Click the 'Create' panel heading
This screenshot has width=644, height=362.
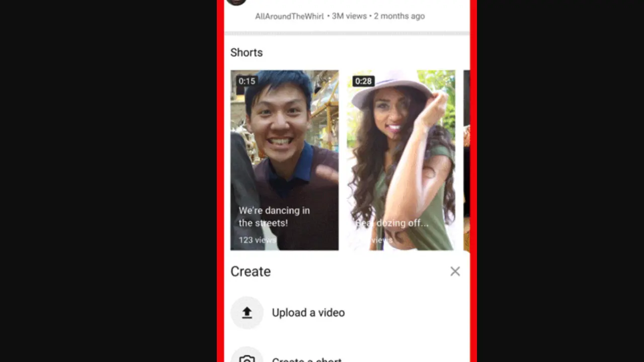(251, 271)
